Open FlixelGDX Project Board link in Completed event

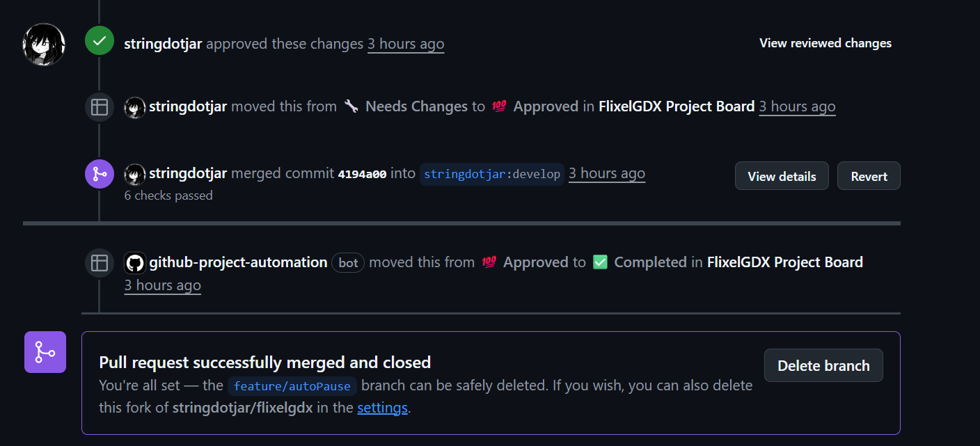coord(785,262)
